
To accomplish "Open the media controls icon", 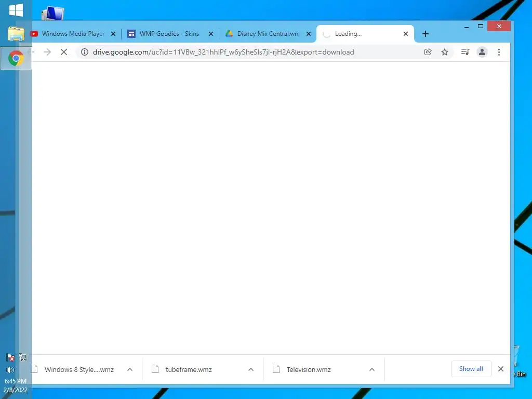I will click(465, 52).
